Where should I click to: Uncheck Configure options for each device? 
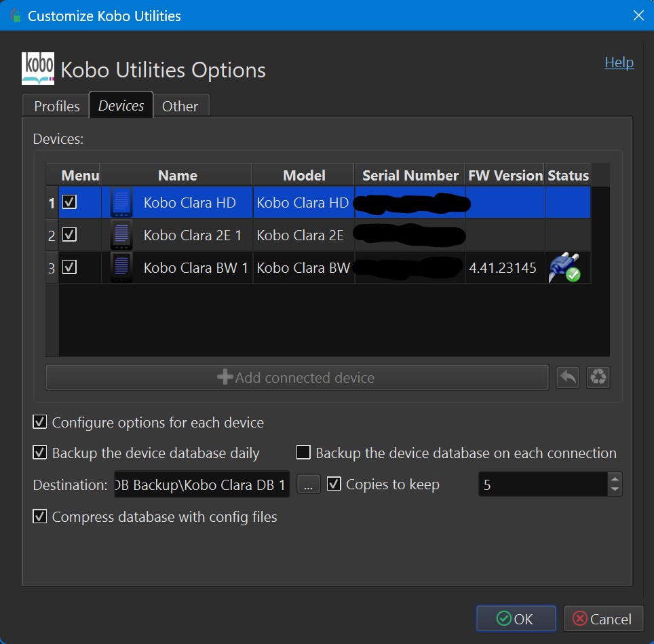(39, 421)
